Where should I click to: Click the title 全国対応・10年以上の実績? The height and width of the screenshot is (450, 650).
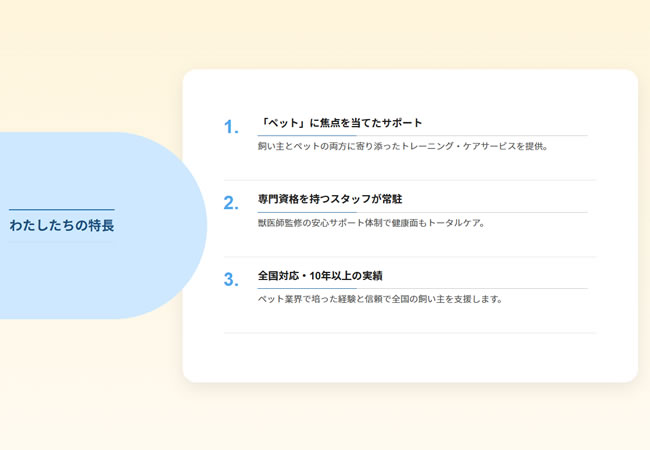pyautogui.click(x=320, y=276)
